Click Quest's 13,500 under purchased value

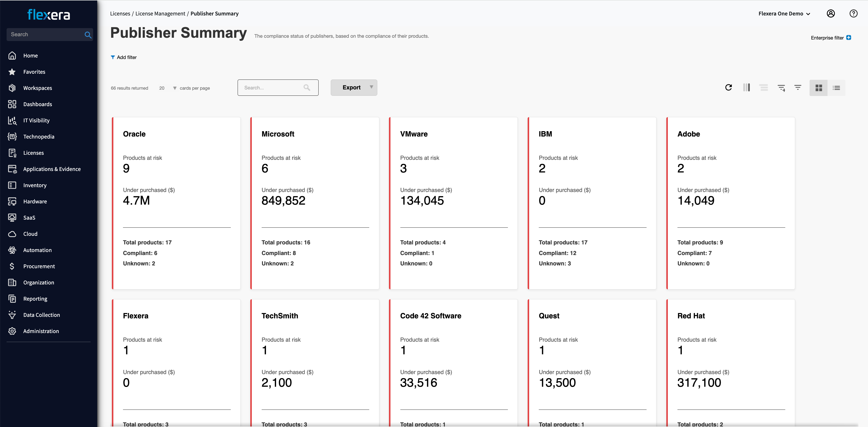click(557, 382)
